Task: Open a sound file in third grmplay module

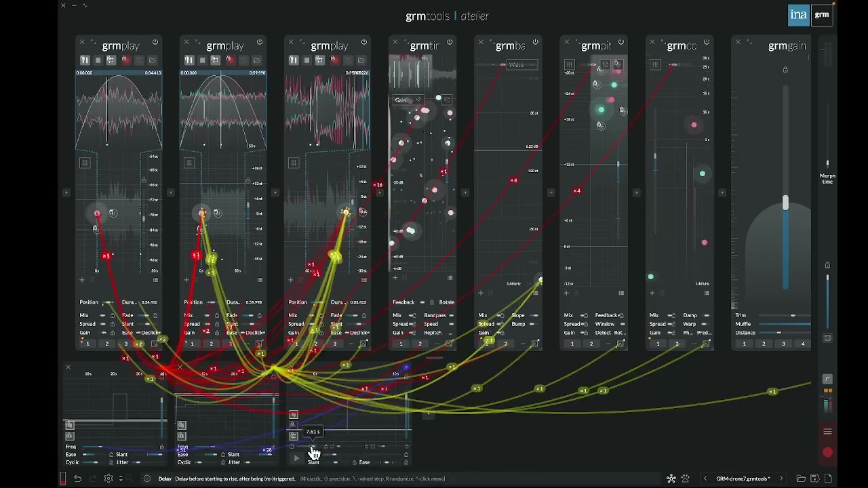Action: click(x=361, y=60)
